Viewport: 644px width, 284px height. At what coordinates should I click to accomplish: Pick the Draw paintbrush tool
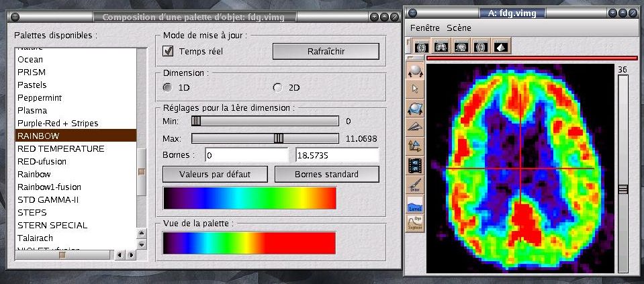[x=414, y=183]
